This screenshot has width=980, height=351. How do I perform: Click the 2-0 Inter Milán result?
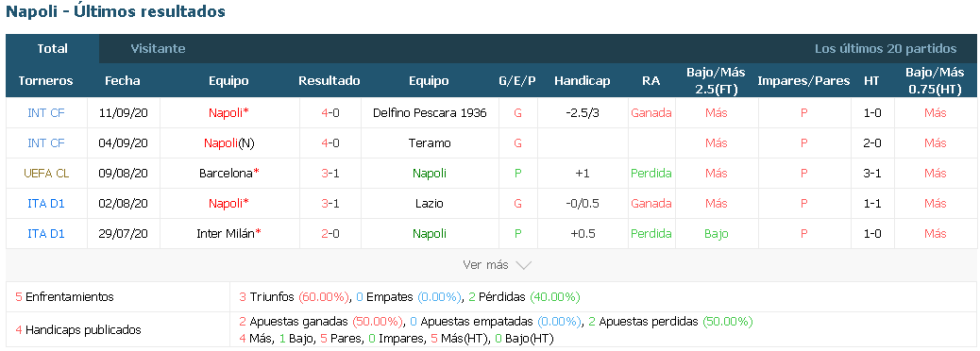(330, 234)
